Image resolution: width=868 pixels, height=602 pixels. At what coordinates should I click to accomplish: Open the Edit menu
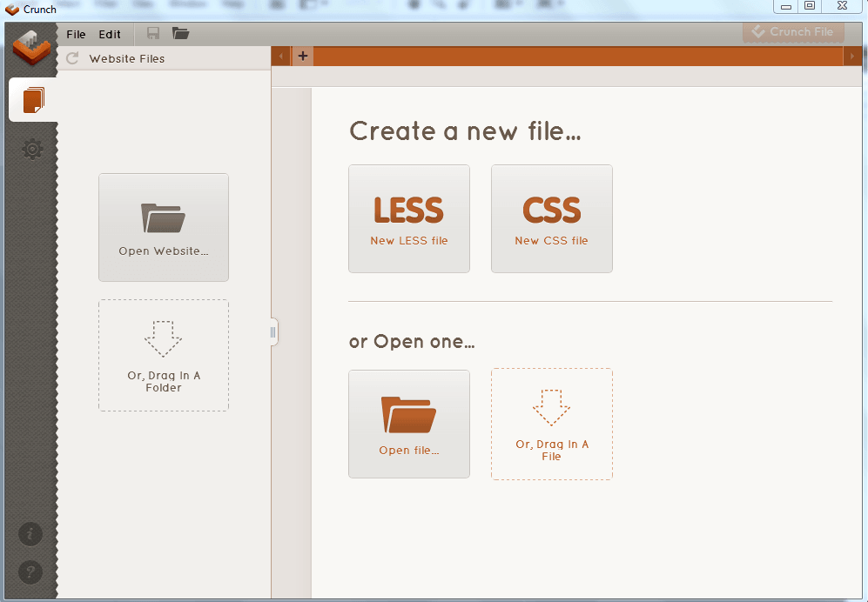110,35
